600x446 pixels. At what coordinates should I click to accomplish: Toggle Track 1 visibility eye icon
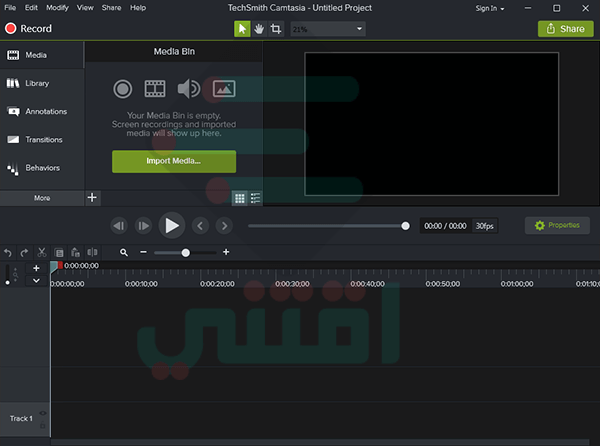click(42, 413)
